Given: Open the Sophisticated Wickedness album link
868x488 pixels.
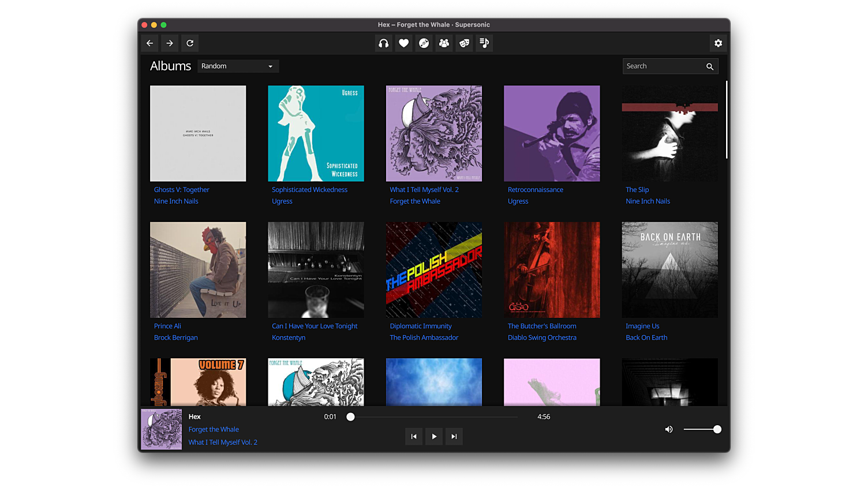Looking at the screenshot, I should pyautogui.click(x=309, y=190).
